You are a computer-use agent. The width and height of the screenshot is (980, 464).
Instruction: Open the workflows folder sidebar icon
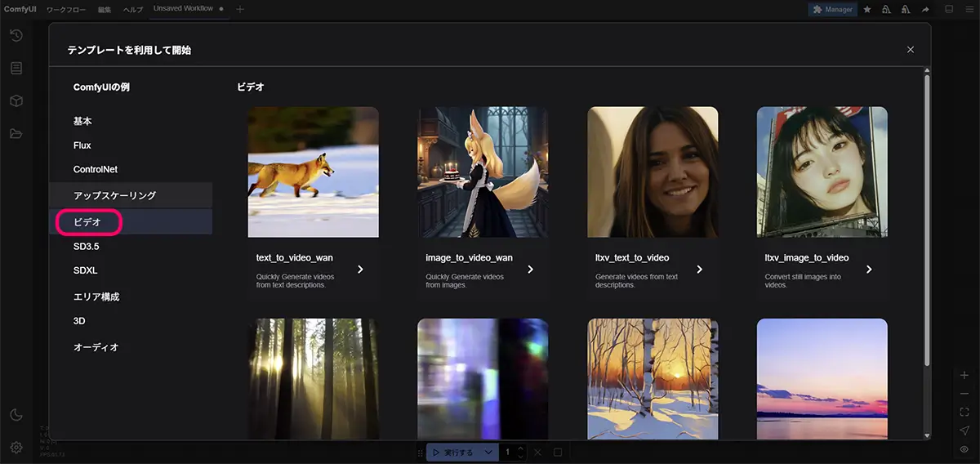[16, 134]
